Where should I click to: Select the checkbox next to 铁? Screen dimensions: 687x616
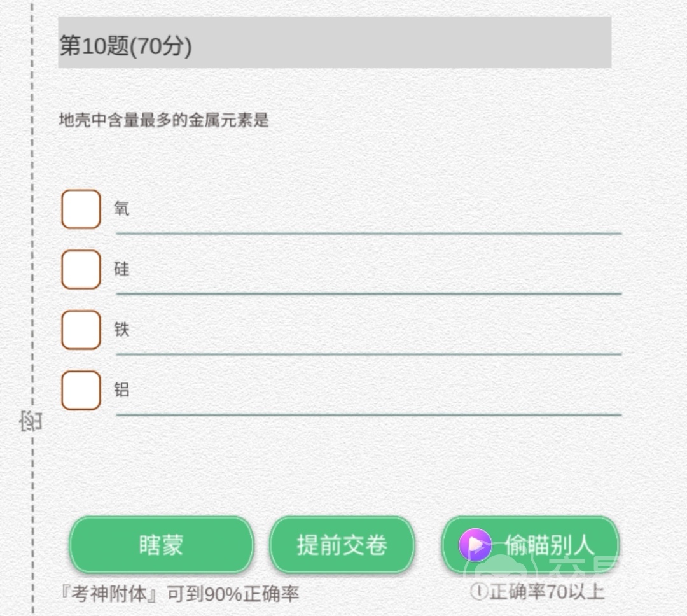(x=81, y=330)
